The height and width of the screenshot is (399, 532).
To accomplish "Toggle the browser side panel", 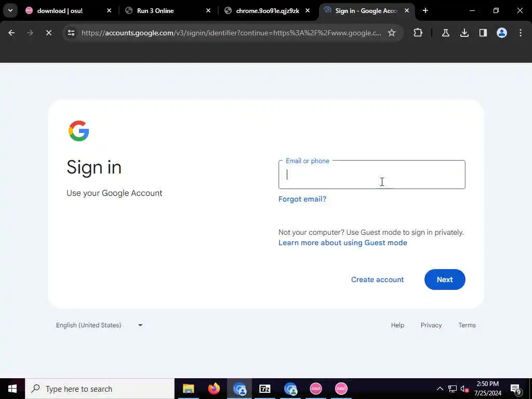I will 483,33.
